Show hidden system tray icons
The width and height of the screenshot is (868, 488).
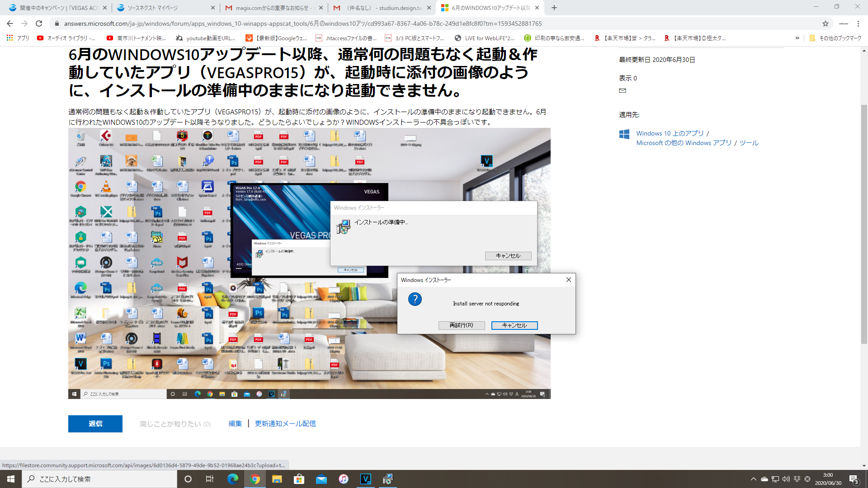pyautogui.click(x=753, y=479)
